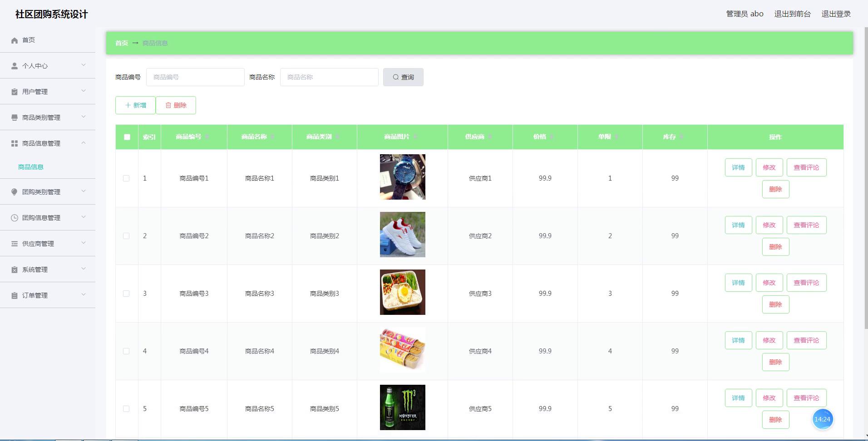The image size is (868, 441).
Task: Click the person icon for 个人中心
Action: point(15,66)
